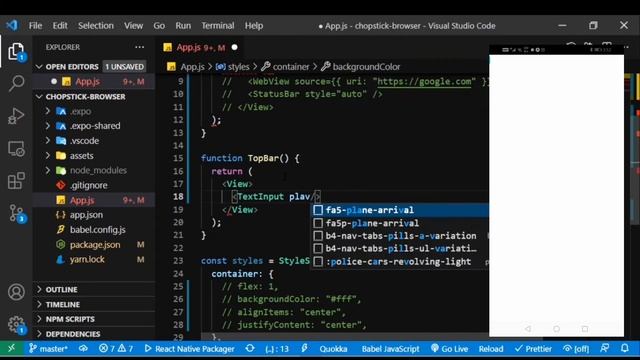This screenshot has height=360, width=640.
Task: Open the Explorer view in activity bar
Action: (x=16, y=52)
